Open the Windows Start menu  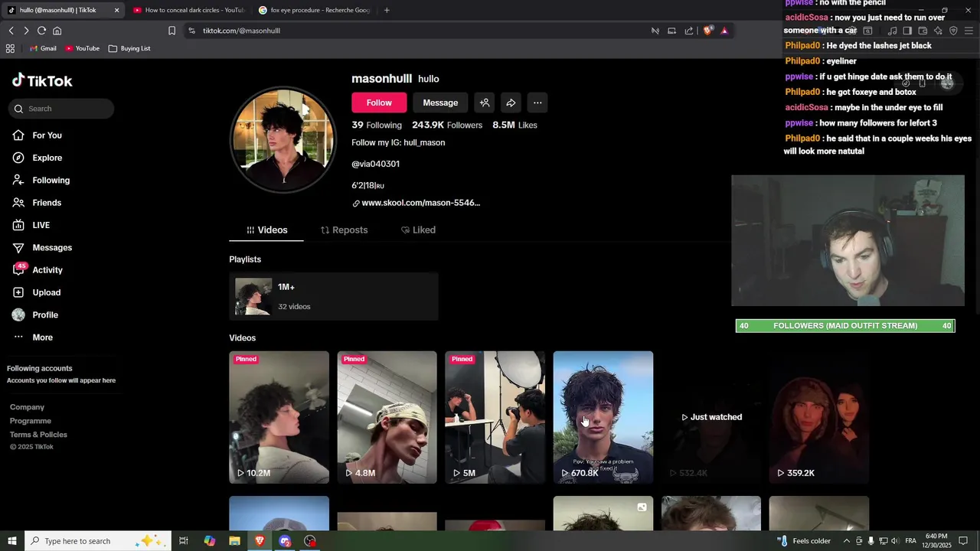pos(11,541)
